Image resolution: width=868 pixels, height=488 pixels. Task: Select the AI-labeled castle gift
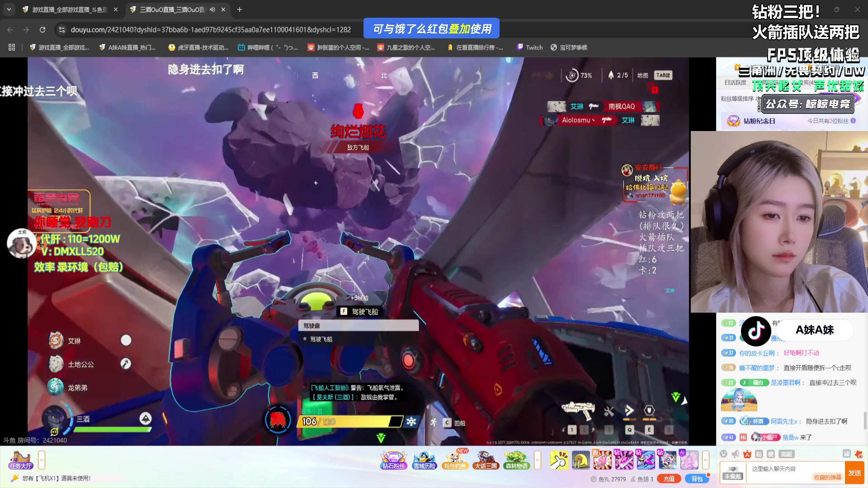[x=689, y=460]
